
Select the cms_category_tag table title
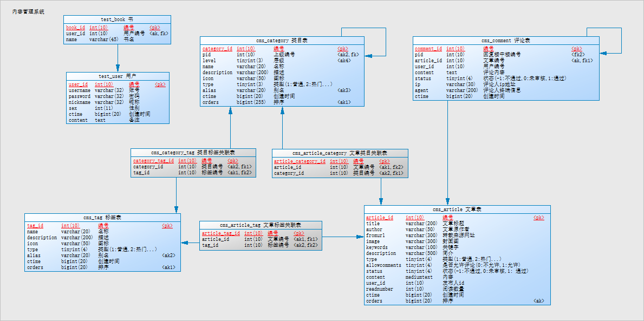coord(193,153)
